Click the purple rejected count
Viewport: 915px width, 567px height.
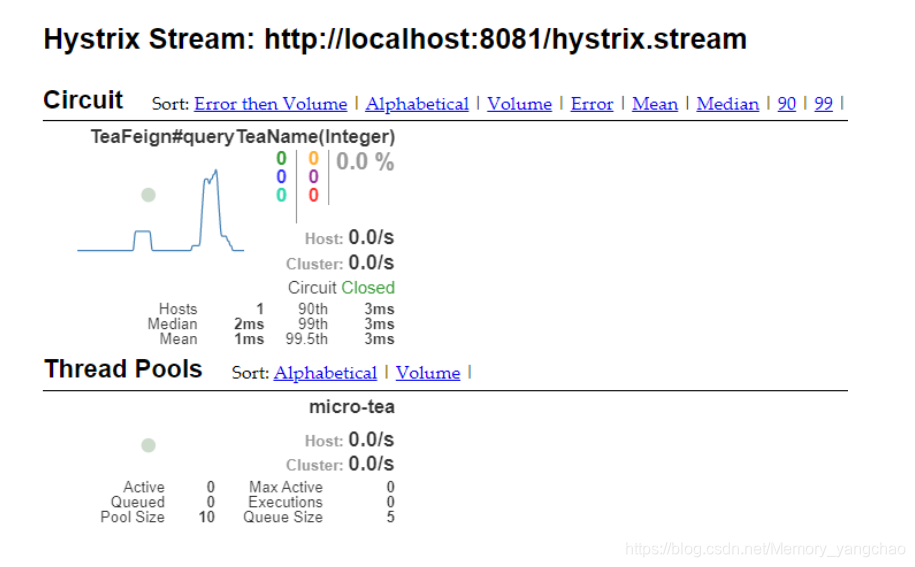pos(313,177)
